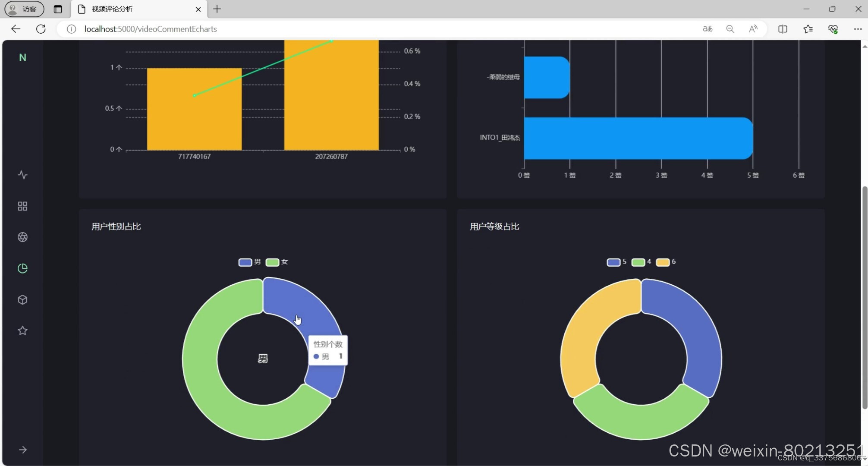Select the pie chart sidebar icon

(x=22, y=268)
